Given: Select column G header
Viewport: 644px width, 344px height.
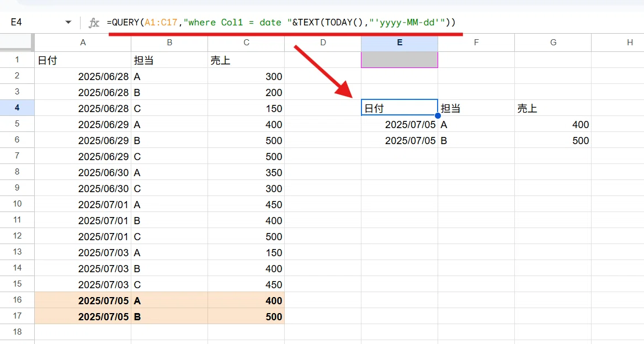Looking at the screenshot, I should coord(553,43).
